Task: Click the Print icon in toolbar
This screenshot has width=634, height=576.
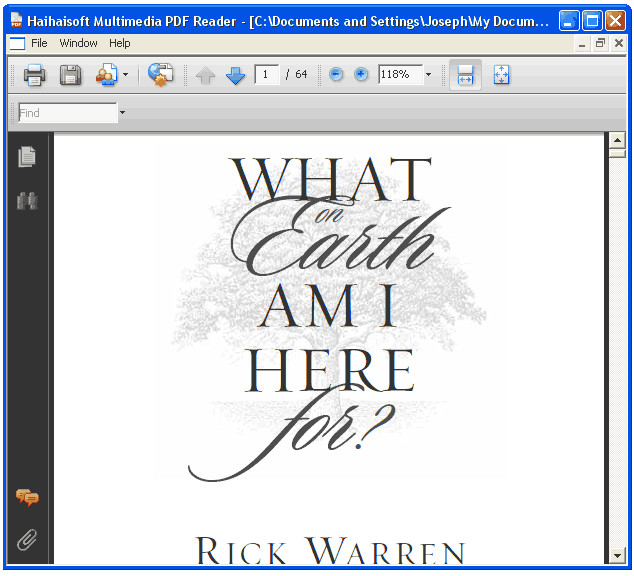Action: [34, 75]
